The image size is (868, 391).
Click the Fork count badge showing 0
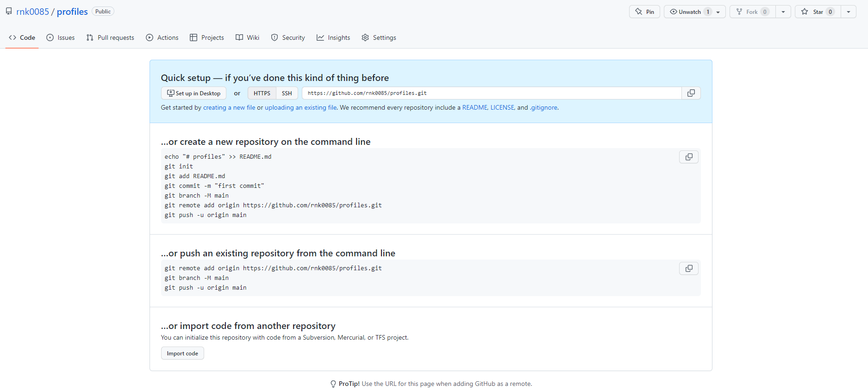point(765,12)
